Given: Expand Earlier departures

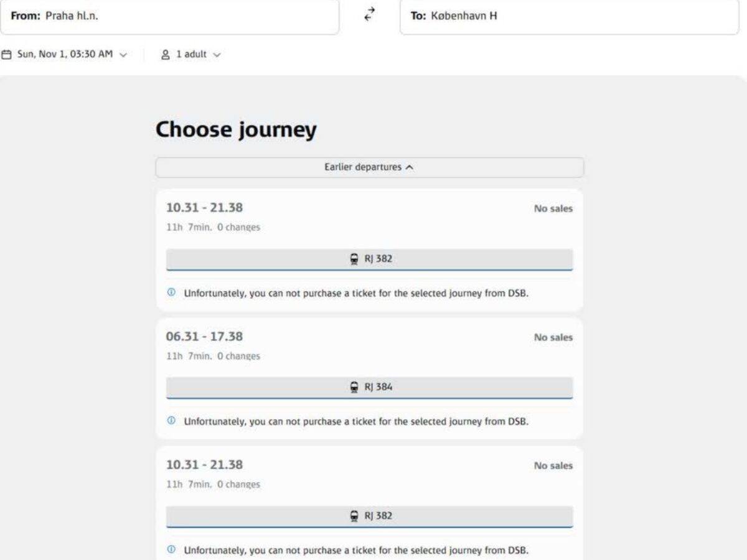Looking at the screenshot, I should coord(369,167).
